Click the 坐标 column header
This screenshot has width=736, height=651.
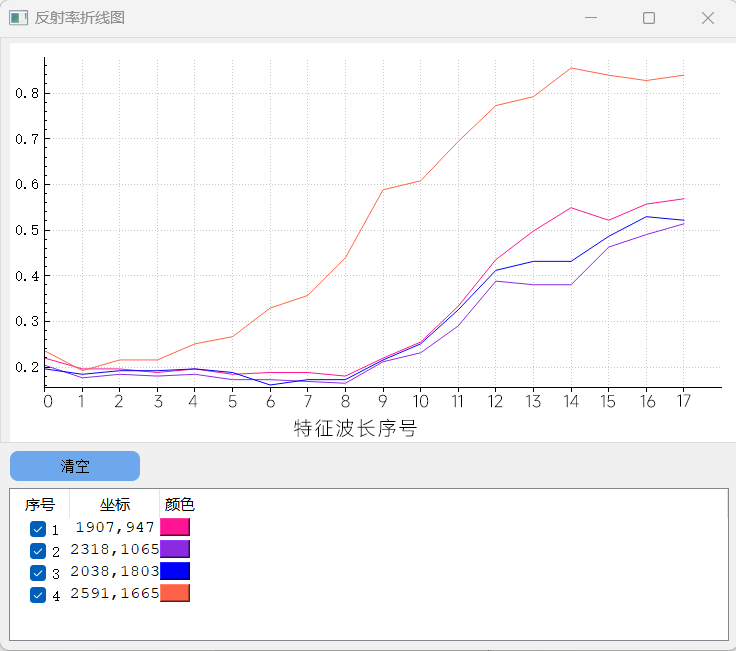point(115,505)
